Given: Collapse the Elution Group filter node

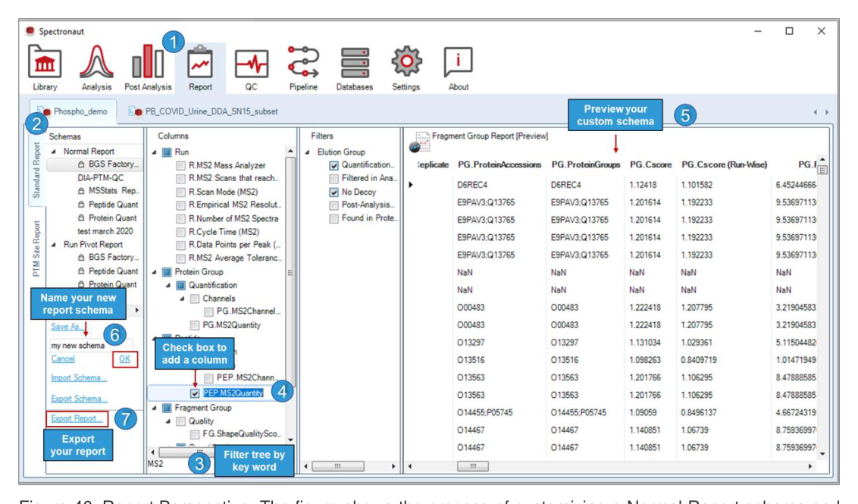Looking at the screenshot, I should (308, 152).
